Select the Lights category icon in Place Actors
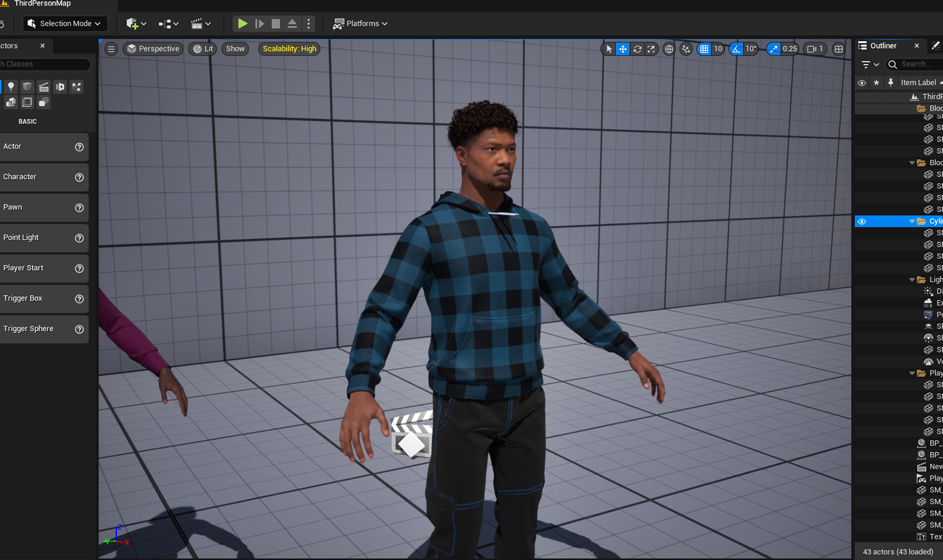The height and width of the screenshot is (560, 943). [10, 87]
